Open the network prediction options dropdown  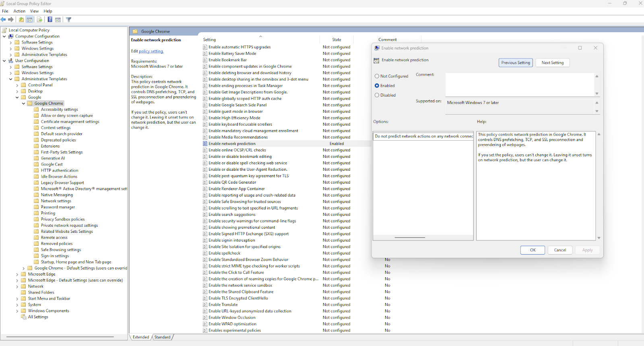click(423, 136)
